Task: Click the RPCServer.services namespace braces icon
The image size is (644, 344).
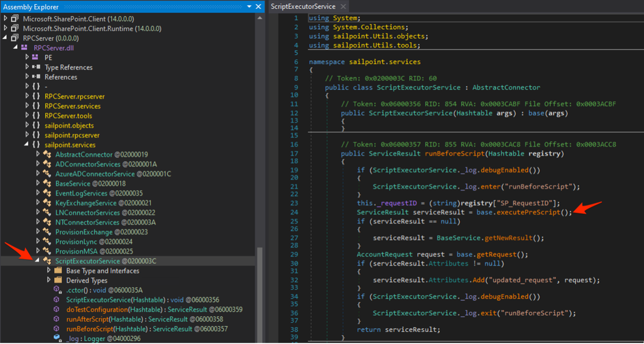Action: [36, 106]
